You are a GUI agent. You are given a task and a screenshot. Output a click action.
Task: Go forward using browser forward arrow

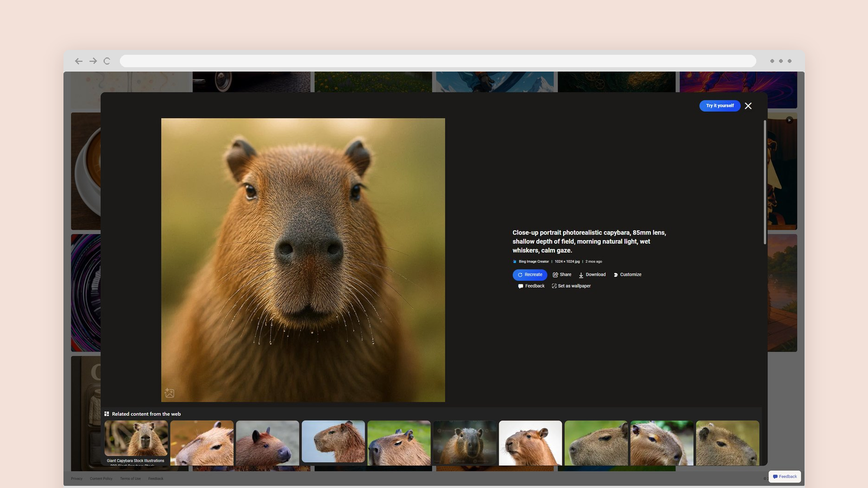pos(93,61)
